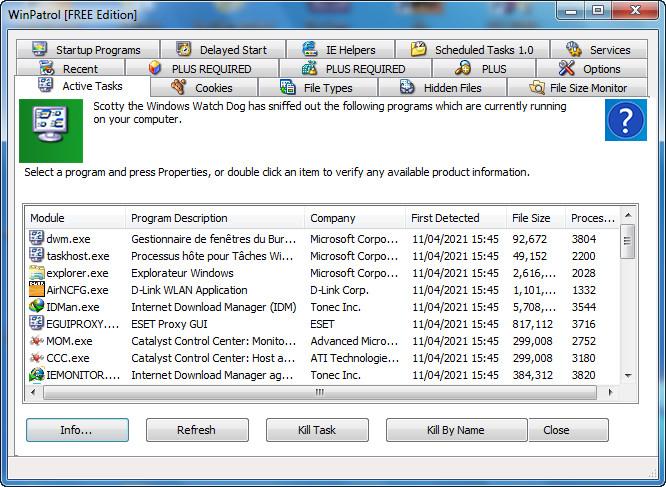
Task: Click the AirNCFG.exe D-Link icon
Action: click(37, 289)
